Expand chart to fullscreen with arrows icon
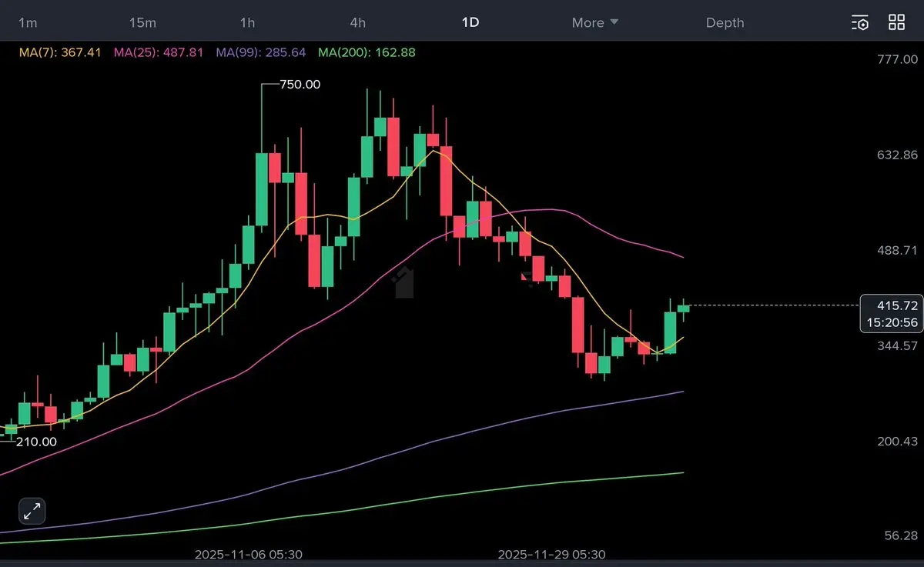 [x=32, y=511]
